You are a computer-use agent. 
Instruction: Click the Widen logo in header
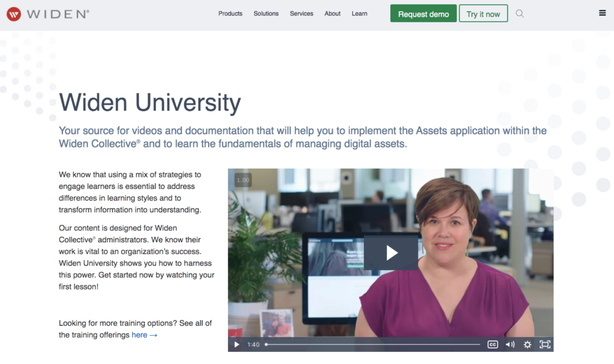pos(48,14)
